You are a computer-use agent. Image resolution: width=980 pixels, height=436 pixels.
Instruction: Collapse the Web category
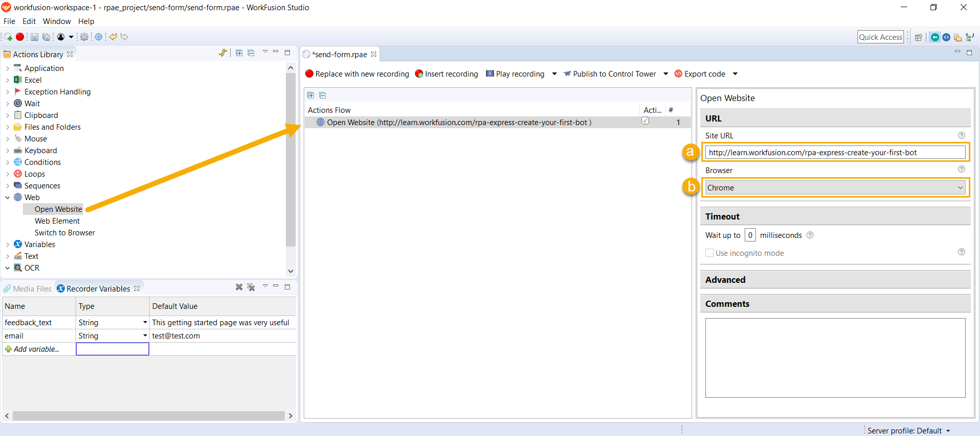pos(7,198)
